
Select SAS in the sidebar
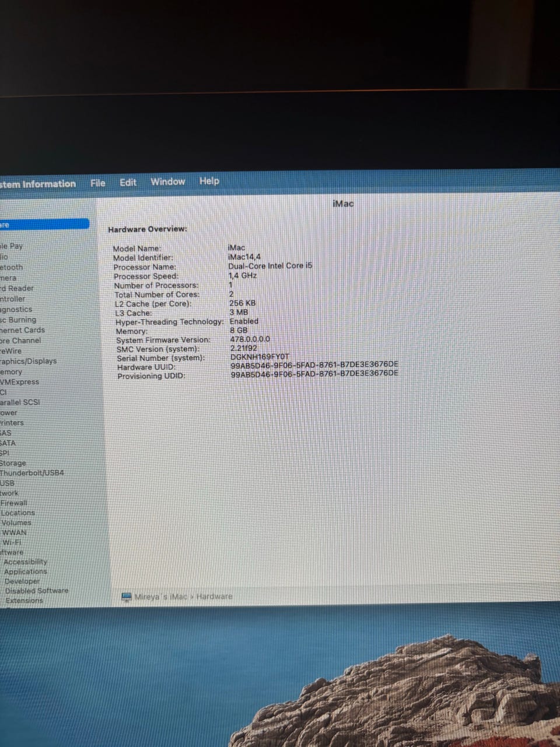[5, 433]
